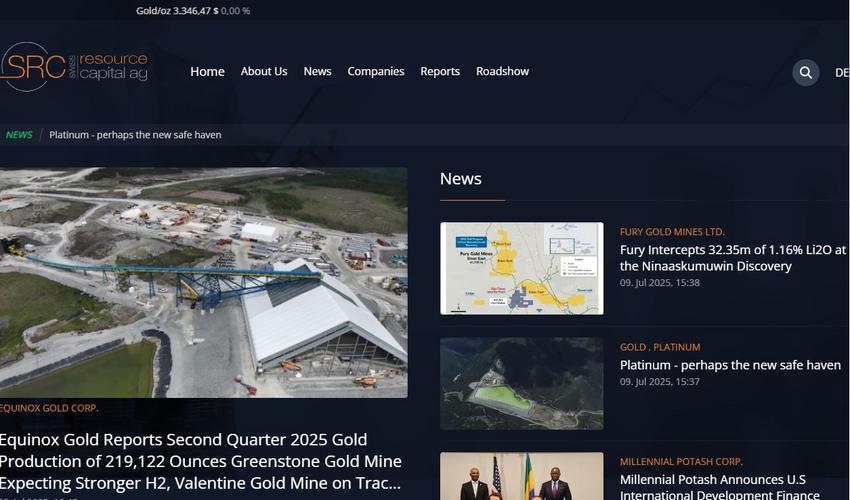Open the Platinum safe haven news headline
Image resolution: width=850 pixels, height=500 pixels.
click(x=730, y=366)
